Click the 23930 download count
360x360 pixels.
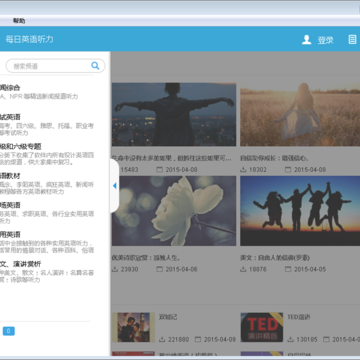point(129,269)
